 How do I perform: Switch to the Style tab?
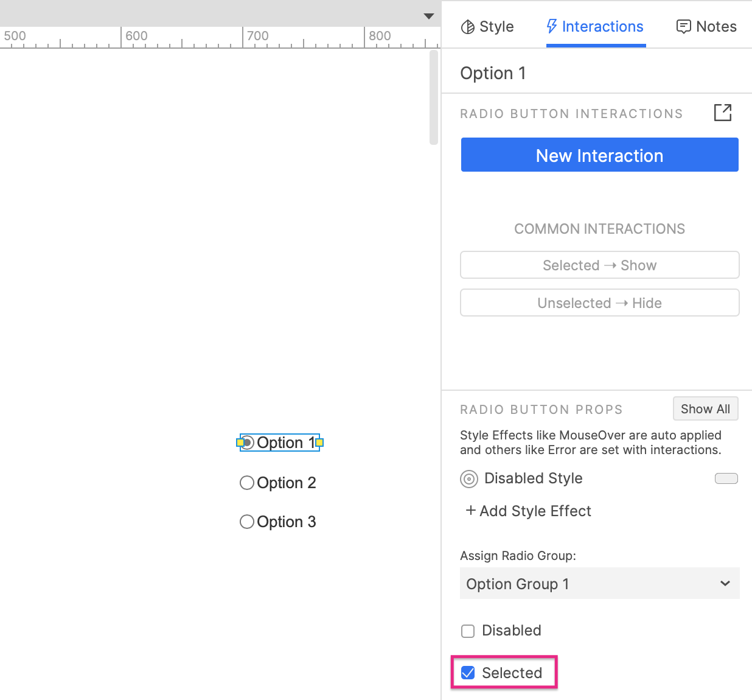point(487,27)
